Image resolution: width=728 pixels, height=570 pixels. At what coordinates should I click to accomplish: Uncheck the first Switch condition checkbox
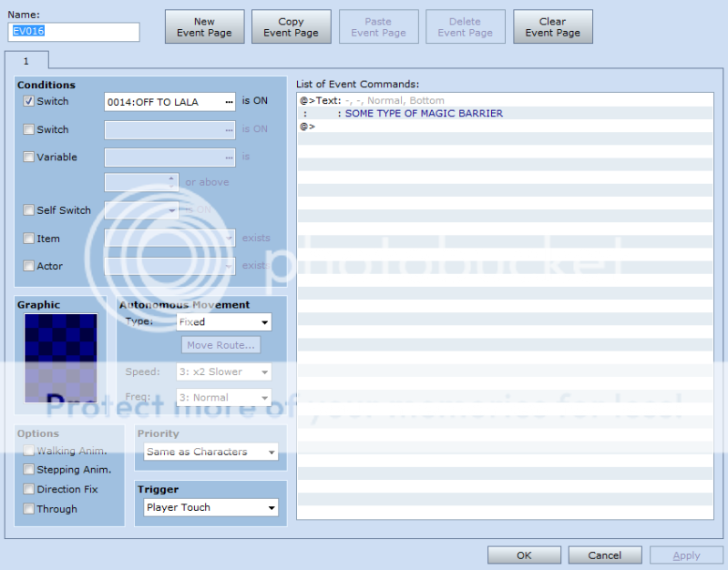click(x=29, y=101)
